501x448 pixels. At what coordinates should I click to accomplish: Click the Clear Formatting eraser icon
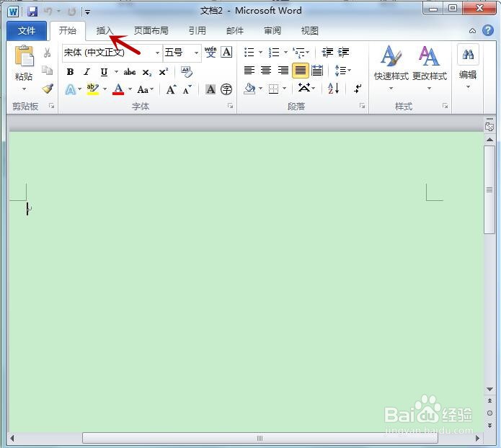click(x=186, y=72)
